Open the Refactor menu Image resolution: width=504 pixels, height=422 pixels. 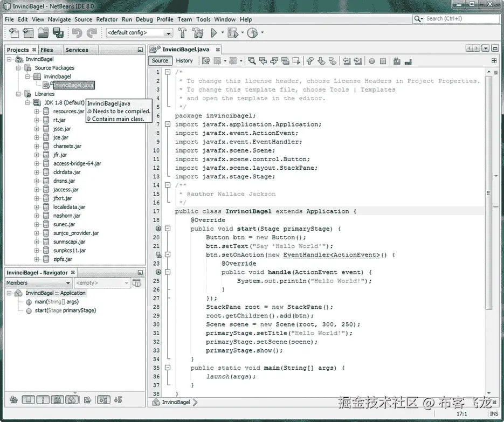click(107, 19)
